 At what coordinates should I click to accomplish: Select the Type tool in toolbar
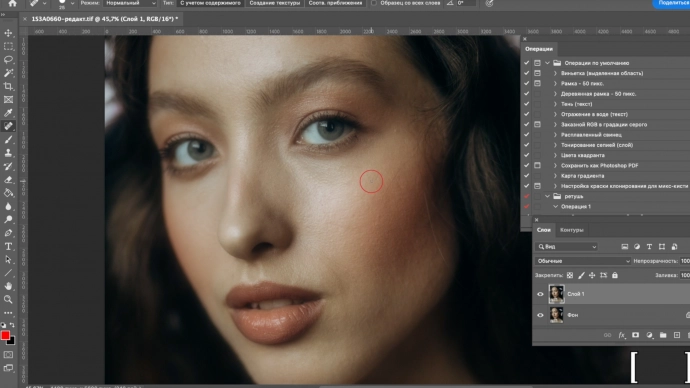(x=8, y=246)
